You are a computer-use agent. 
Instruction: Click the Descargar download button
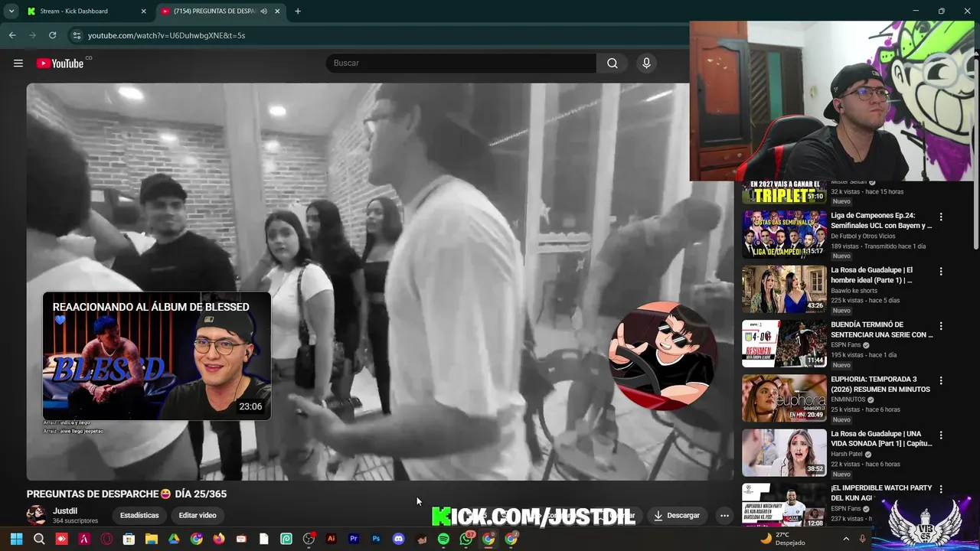coord(677,515)
